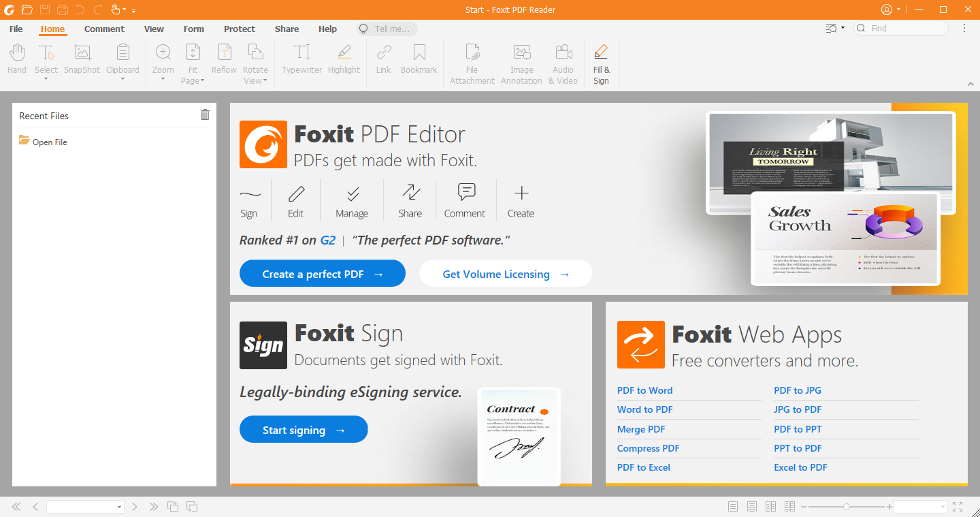Collapse the ribbon with chevron
The image size is (980, 517).
(970, 84)
